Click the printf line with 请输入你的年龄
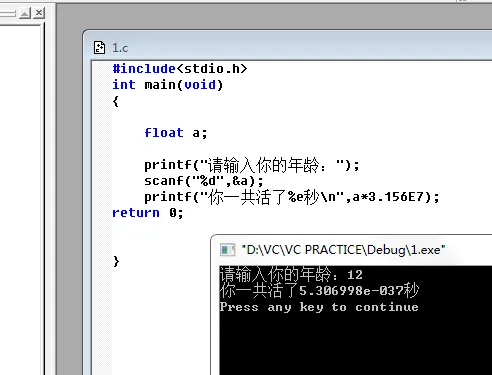Viewport: 492px width, 375px height. coord(252,165)
